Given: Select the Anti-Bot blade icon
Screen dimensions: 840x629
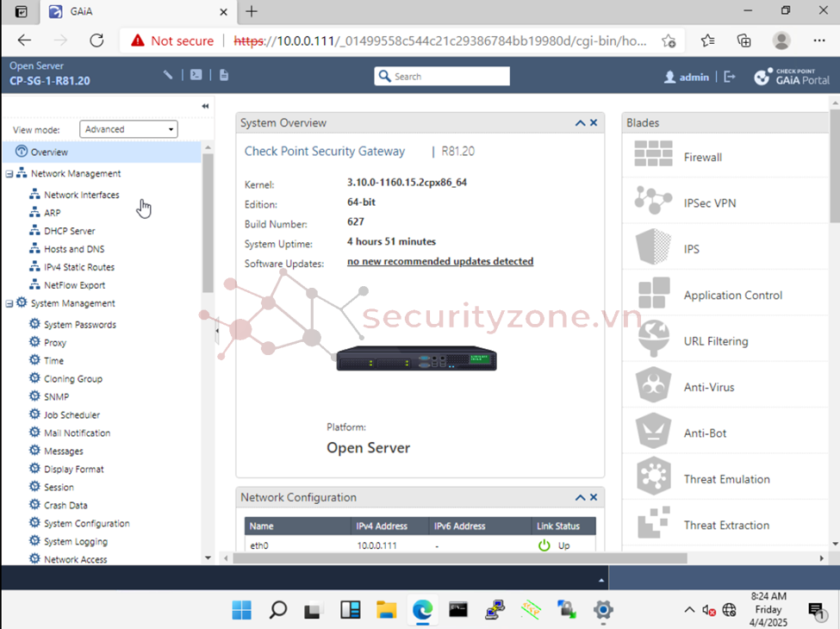Looking at the screenshot, I should (653, 431).
